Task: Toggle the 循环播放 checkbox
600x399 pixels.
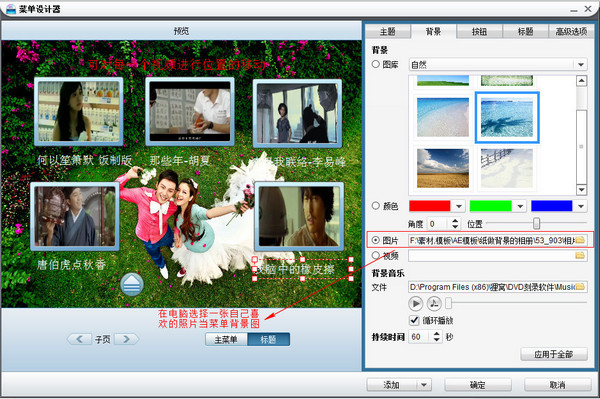Action: click(x=414, y=320)
